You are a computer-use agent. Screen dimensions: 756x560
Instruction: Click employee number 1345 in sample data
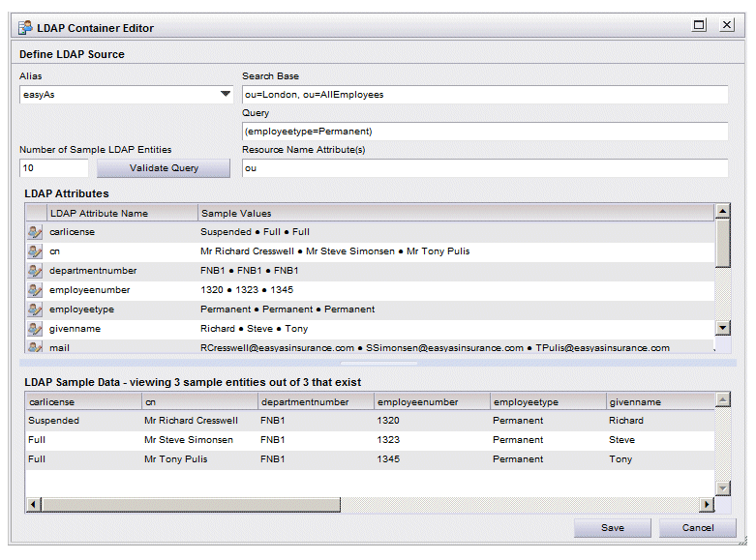click(x=388, y=459)
